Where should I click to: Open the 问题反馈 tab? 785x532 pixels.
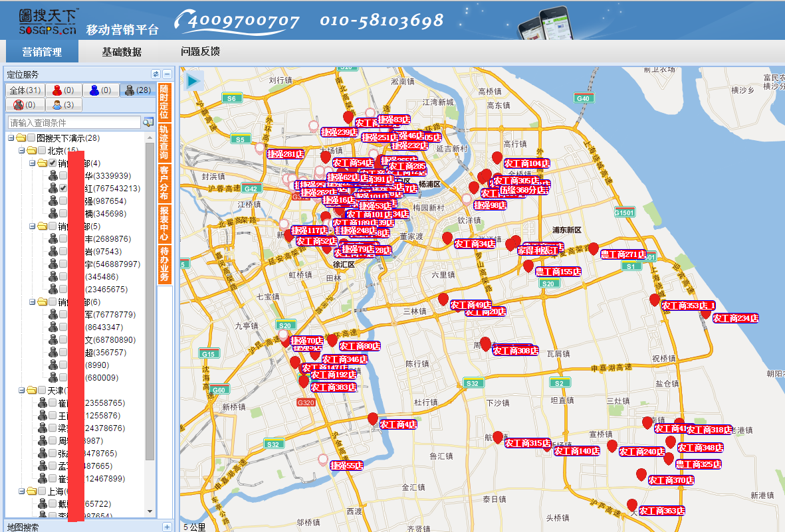200,52
